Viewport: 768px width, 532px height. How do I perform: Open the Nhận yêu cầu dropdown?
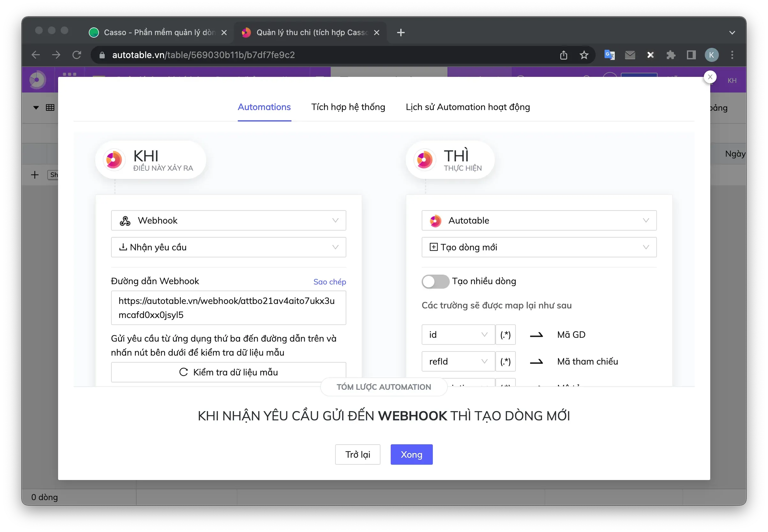229,247
